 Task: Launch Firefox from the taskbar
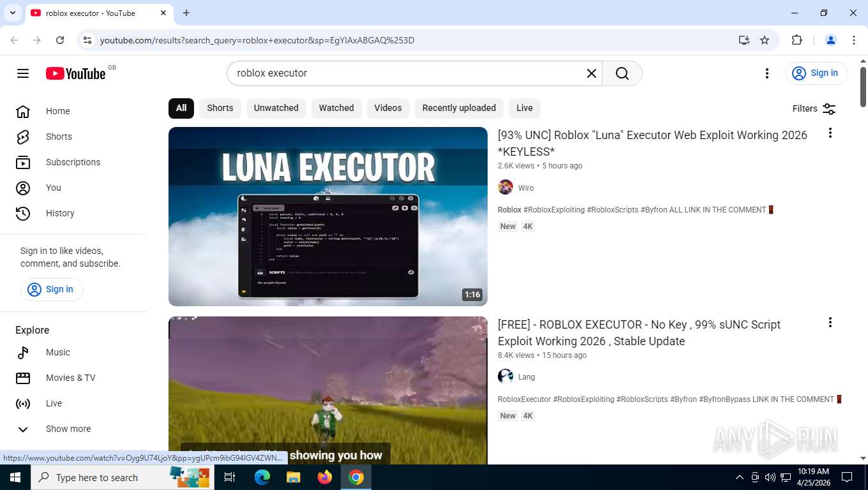(325, 477)
